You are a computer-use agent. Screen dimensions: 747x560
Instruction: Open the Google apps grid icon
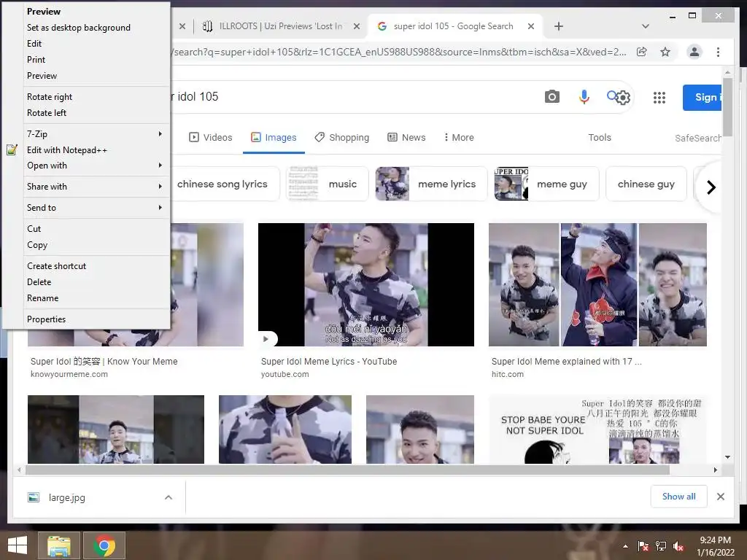point(659,98)
